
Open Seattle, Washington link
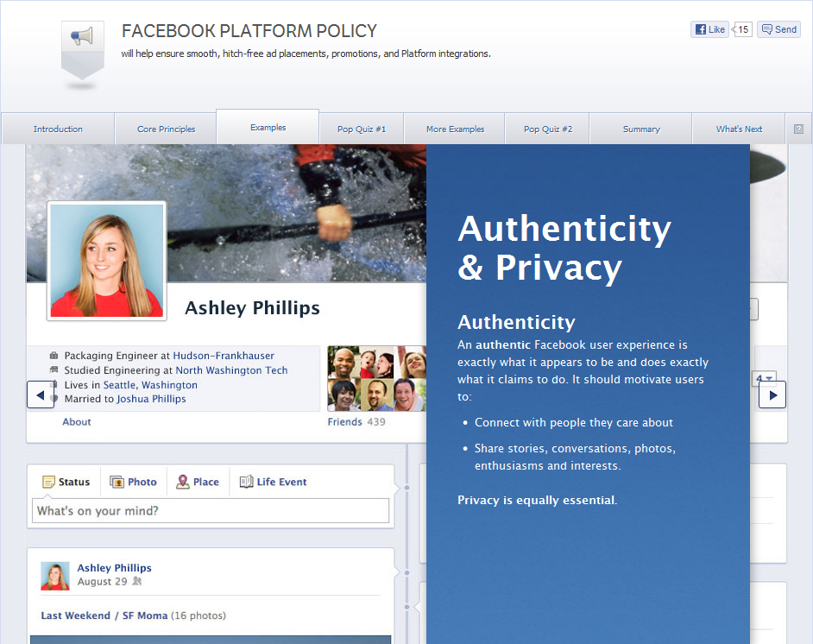click(x=150, y=385)
